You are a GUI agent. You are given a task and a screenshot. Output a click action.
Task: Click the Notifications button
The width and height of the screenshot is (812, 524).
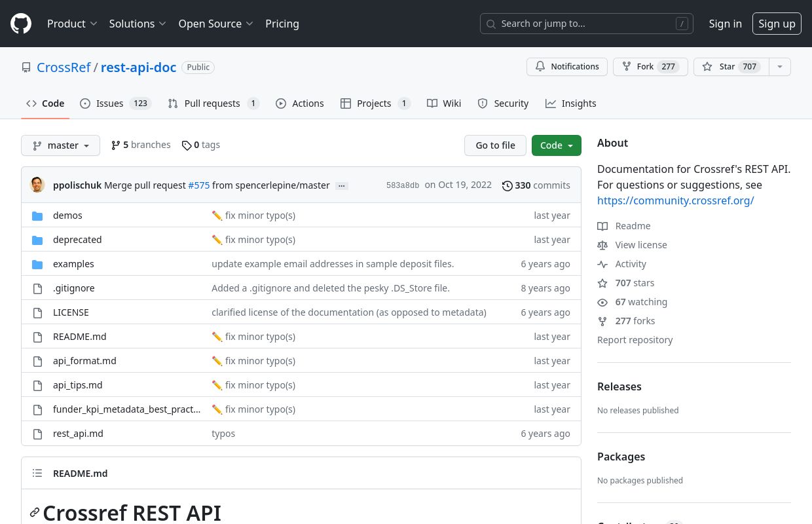(x=567, y=67)
